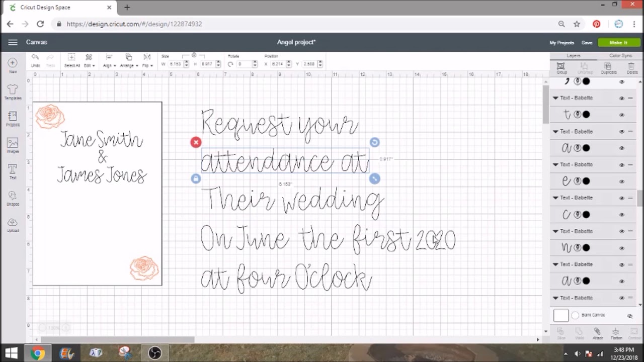Bookmark this page with the star
The height and width of the screenshot is (362, 644).
577,24
